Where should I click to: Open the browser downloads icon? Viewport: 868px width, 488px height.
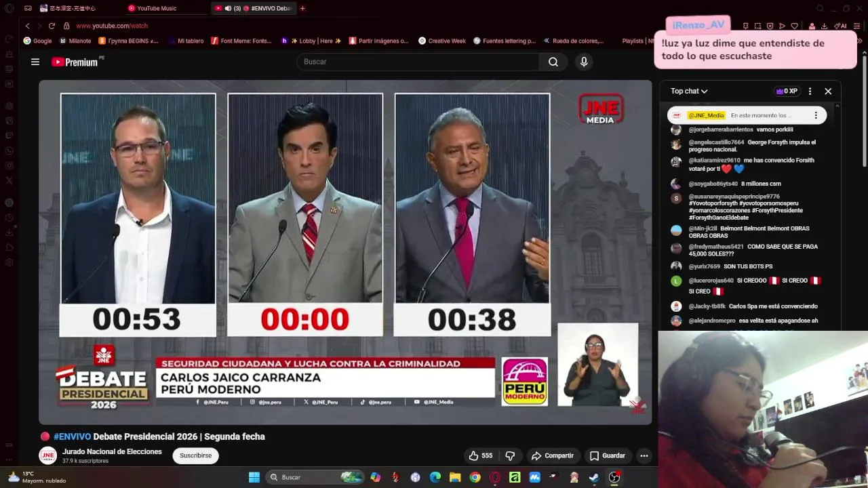pos(824,26)
